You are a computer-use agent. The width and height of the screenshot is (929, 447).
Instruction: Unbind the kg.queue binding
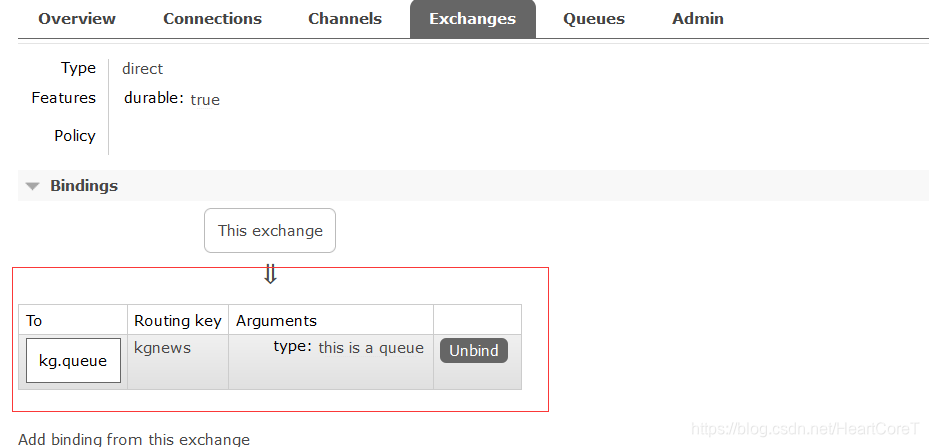(473, 350)
